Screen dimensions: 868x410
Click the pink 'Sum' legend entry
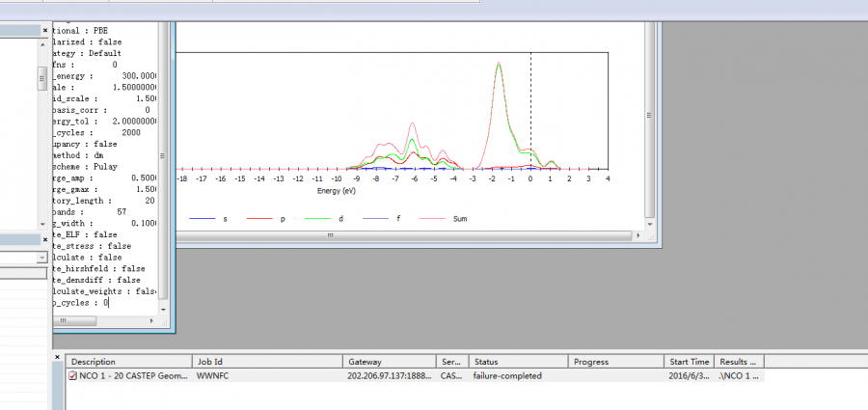(x=444, y=219)
